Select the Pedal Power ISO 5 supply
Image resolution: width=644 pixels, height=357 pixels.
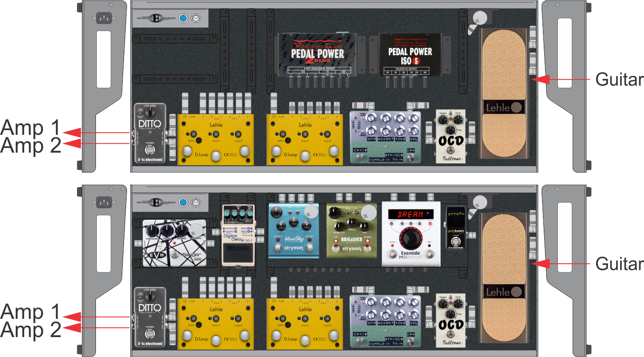point(410,56)
